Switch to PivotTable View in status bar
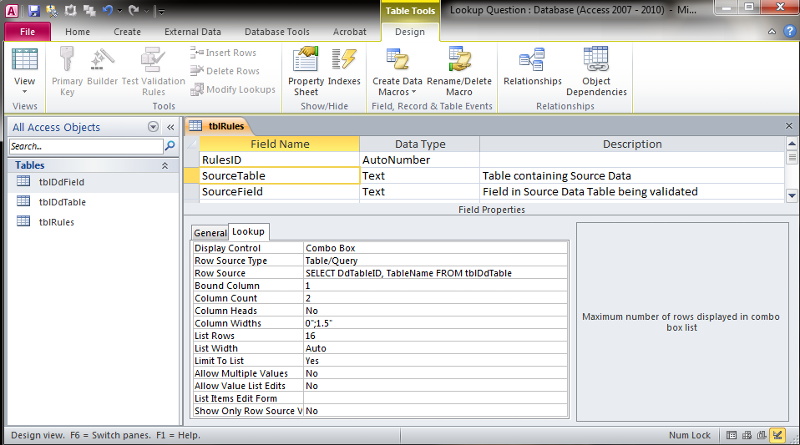 coord(746,435)
